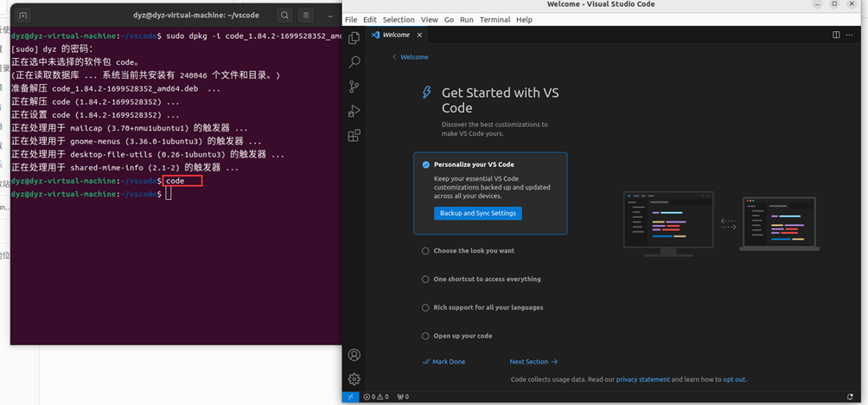Click terminal title dyz@dyz-virtual-machine: ~/vscode
This screenshot has width=868, height=405.
pyautogui.click(x=196, y=15)
